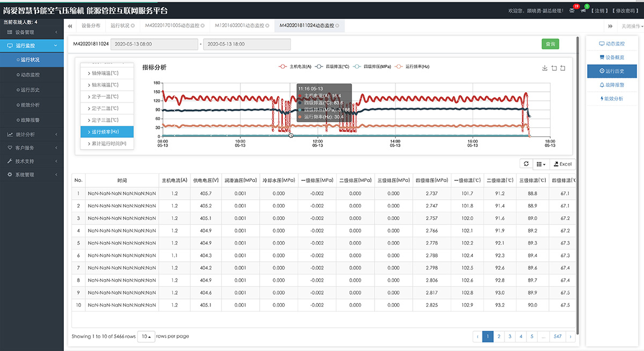The width and height of the screenshot is (644, 351).
Task: Open rows per page dropdown
Action: (x=145, y=337)
